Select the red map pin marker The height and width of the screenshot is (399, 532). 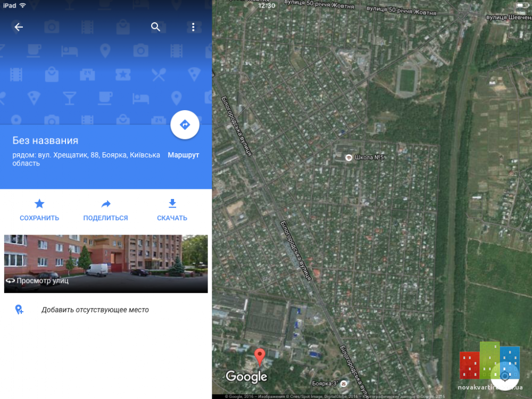click(x=260, y=358)
